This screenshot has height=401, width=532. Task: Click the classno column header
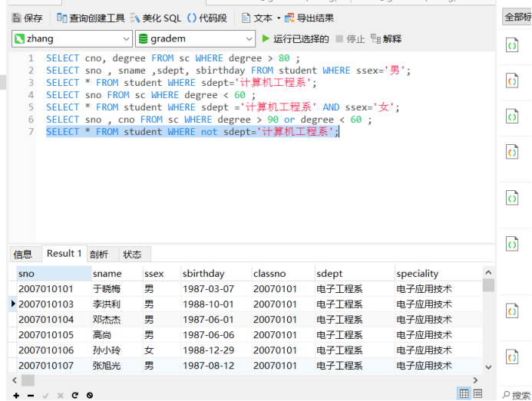pos(283,274)
